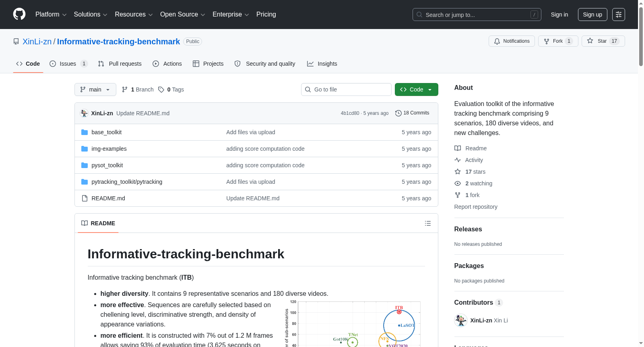Image resolution: width=644 pixels, height=347 pixels.
Task: Click the base_toolkit folder icon
Action: [85, 132]
